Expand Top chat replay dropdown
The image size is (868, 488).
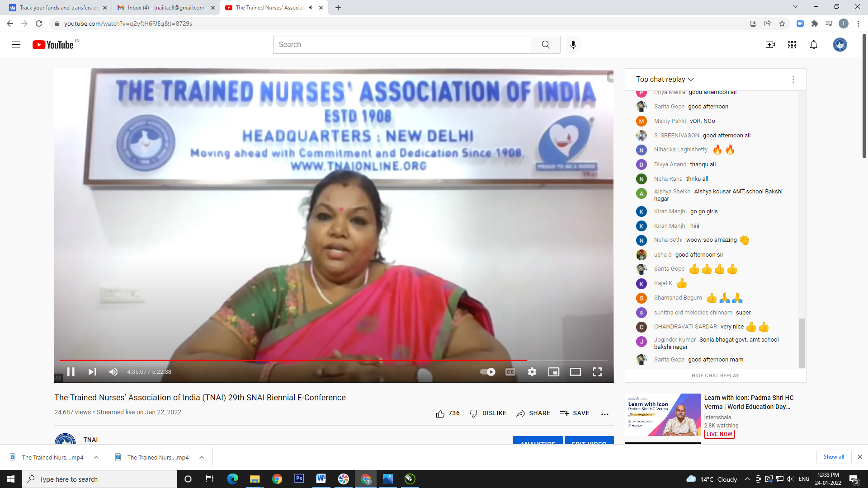click(665, 80)
